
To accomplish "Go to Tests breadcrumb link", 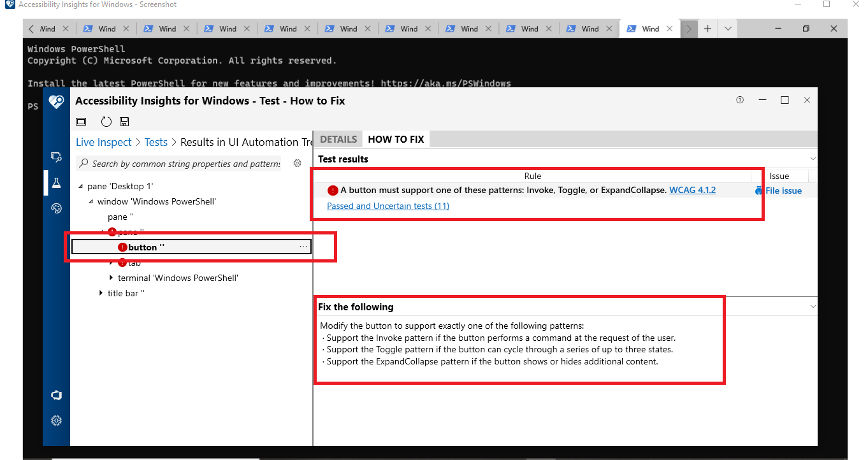I will pos(156,142).
